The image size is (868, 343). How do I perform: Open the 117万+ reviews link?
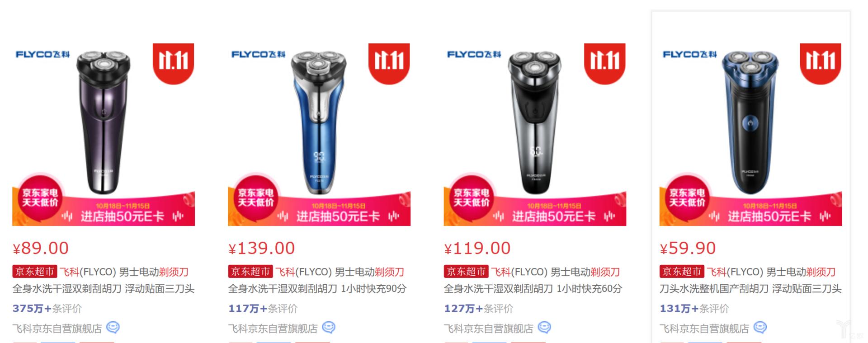[263, 309]
